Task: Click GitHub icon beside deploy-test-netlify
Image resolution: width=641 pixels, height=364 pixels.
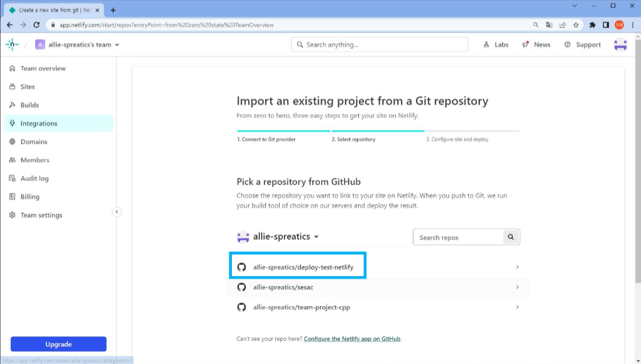Action: (x=241, y=267)
